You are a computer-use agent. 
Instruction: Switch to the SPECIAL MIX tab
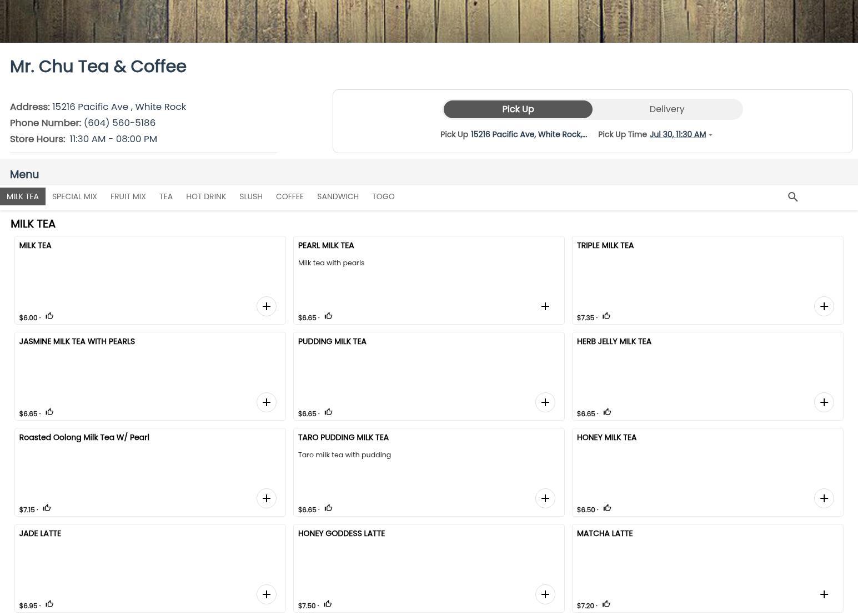click(x=74, y=196)
